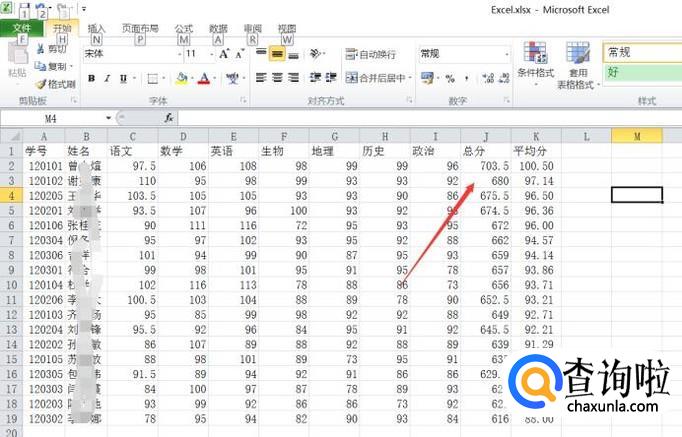Viewport: 682px width, 437px height.
Task: Apply percent style
Action: coord(450,79)
